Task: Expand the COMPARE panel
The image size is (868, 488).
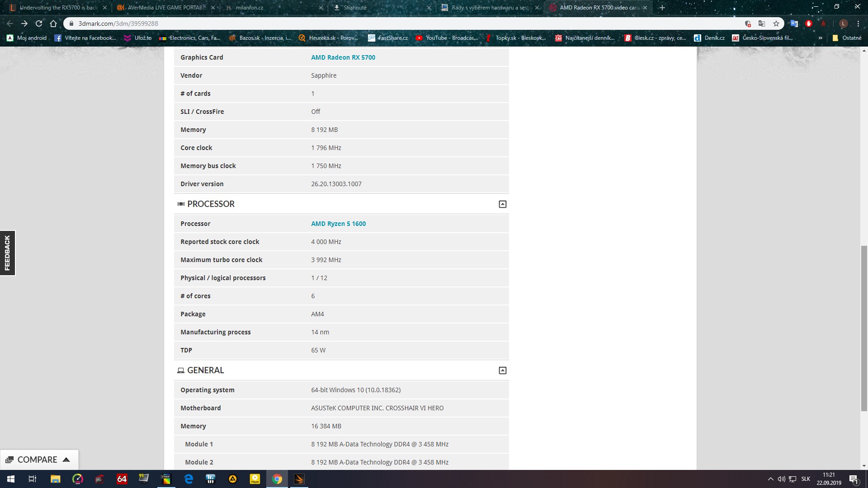Action: tap(39, 460)
